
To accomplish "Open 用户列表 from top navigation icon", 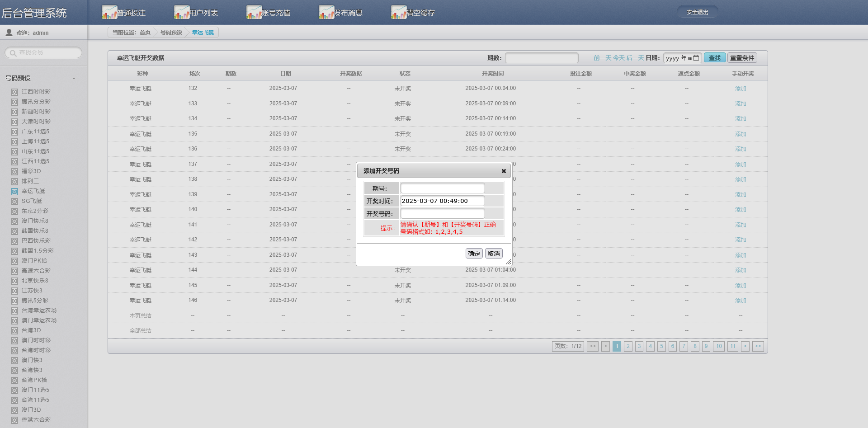I will pyautogui.click(x=182, y=12).
